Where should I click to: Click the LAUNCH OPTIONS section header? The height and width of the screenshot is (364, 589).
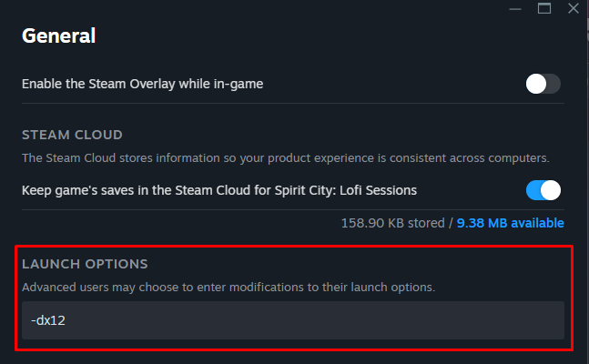(x=84, y=264)
